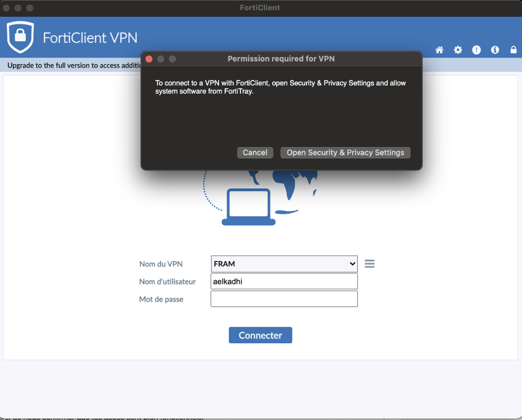Focus the Mot de passe field
This screenshot has height=420, width=522.
pos(284,299)
